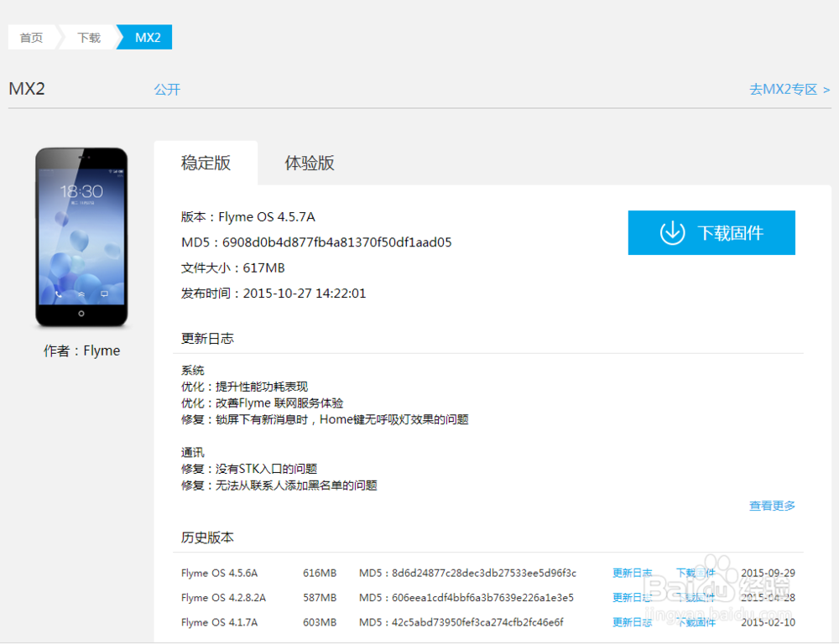This screenshot has height=644, width=839.
Task: Open 去MX2专区 link
Action: point(789,90)
